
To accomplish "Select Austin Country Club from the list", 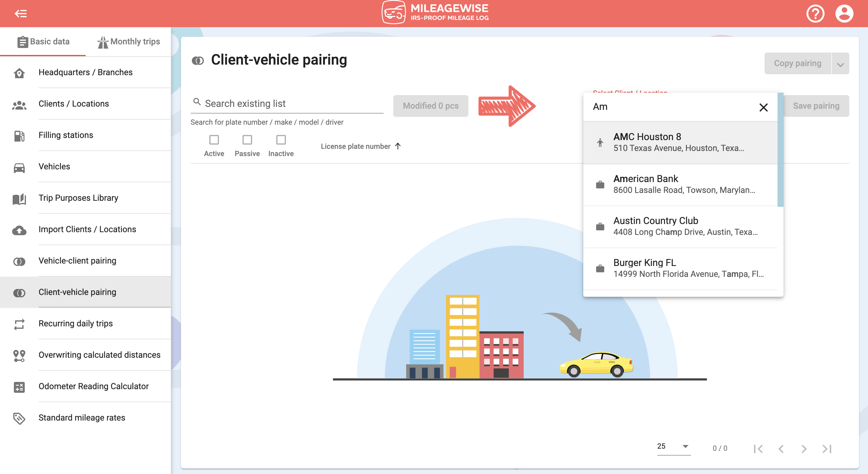I will 680,226.
